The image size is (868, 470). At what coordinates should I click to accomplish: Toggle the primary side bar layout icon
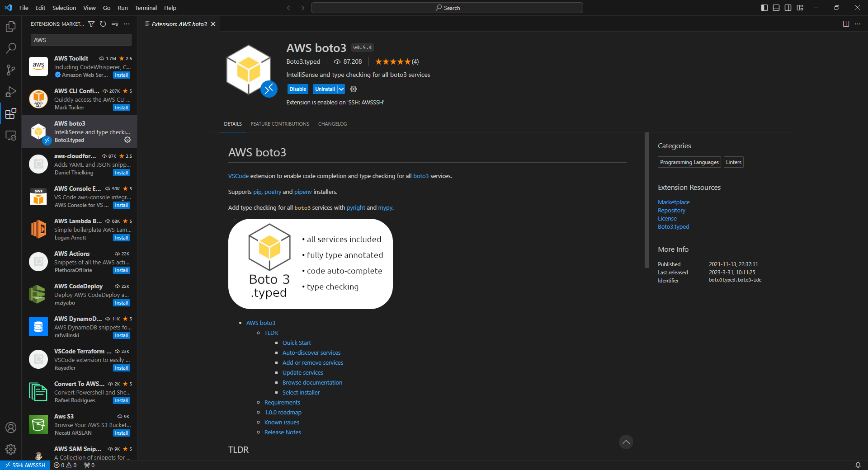(764, 8)
